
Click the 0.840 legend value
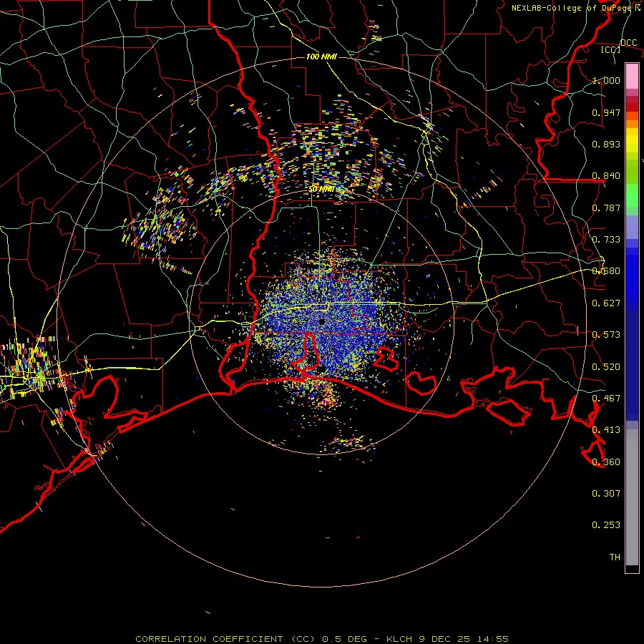pos(606,176)
